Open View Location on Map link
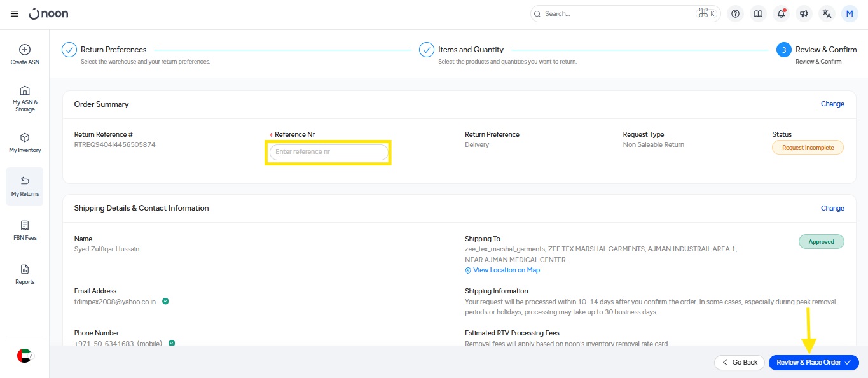 506,270
